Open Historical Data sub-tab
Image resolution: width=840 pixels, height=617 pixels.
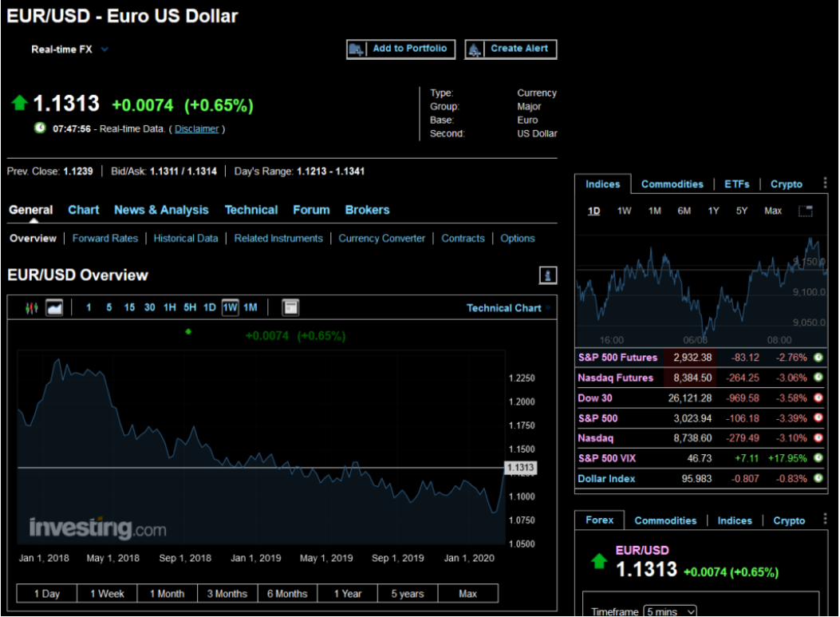(x=186, y=239)
